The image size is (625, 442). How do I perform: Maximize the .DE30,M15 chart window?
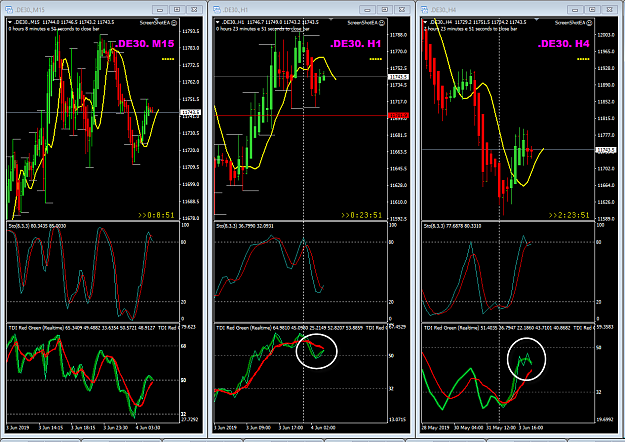coord(177,10)
